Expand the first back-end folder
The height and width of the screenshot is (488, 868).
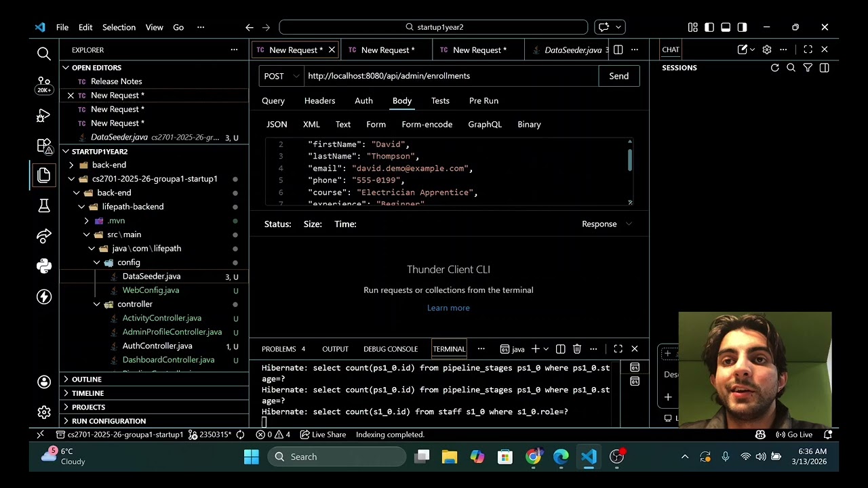coord(71,165)
